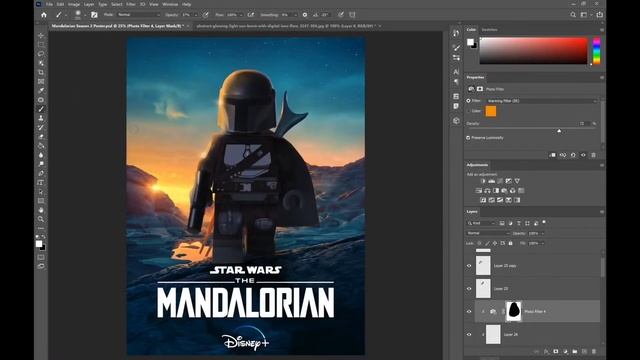Open the layer Opacity dropdown

(543, 233)
